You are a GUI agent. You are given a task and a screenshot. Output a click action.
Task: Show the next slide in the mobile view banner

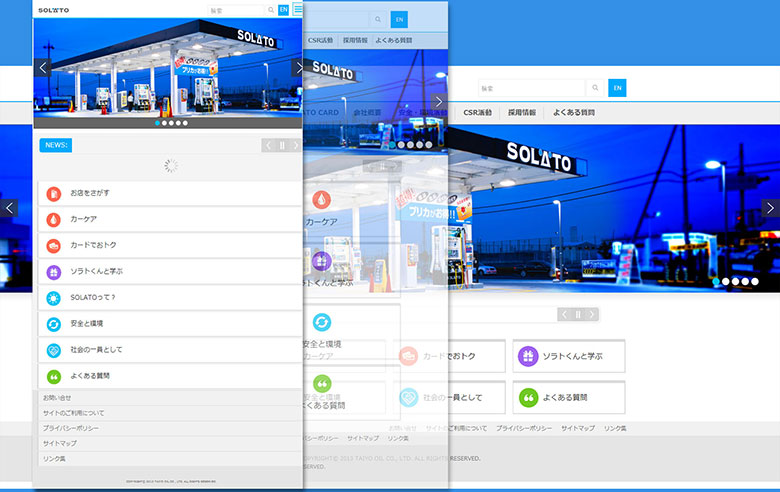(297, 68)
